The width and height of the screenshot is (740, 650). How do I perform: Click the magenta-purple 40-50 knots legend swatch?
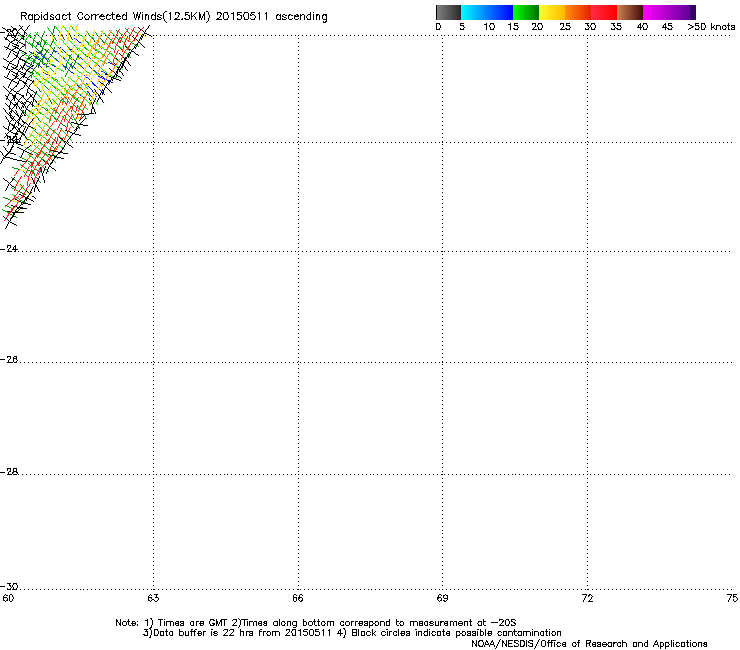669,12
